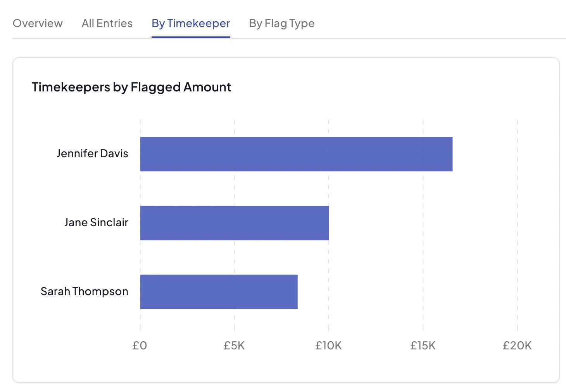The image size is (566, 392).
Task: Click the £5K axis tick label
Action: 234,346
